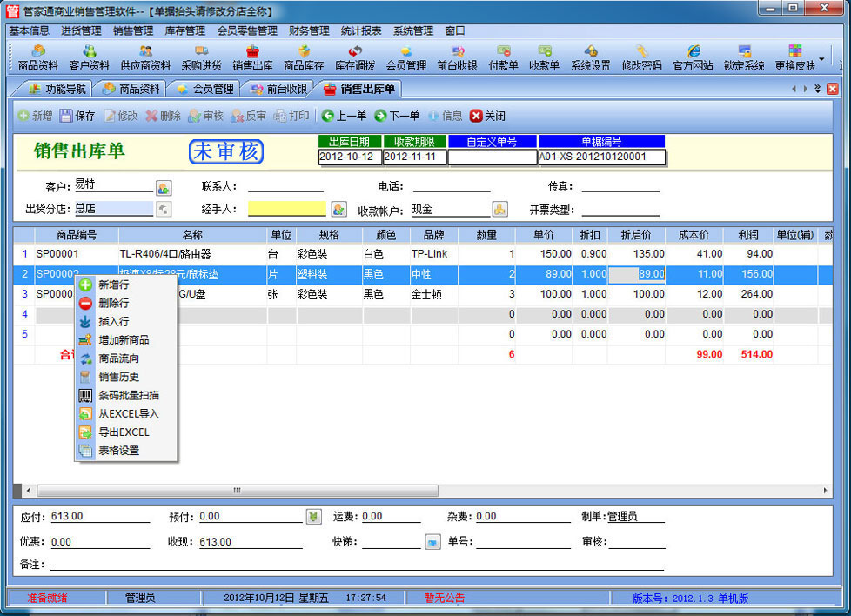Open the 收款帐户 account picker button
This screenshot has height=616, width=851.
[499, 209]
